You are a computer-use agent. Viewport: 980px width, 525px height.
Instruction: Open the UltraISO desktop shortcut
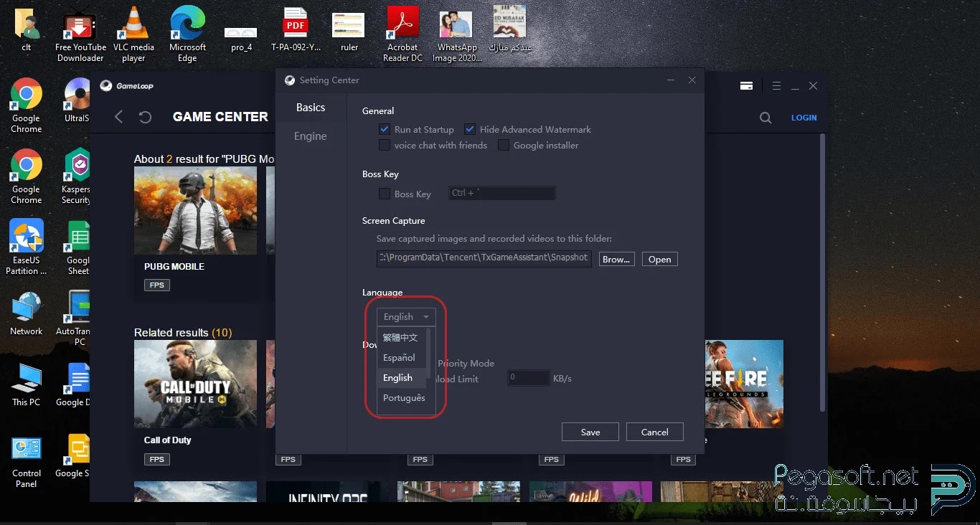[x=76, y=100]
